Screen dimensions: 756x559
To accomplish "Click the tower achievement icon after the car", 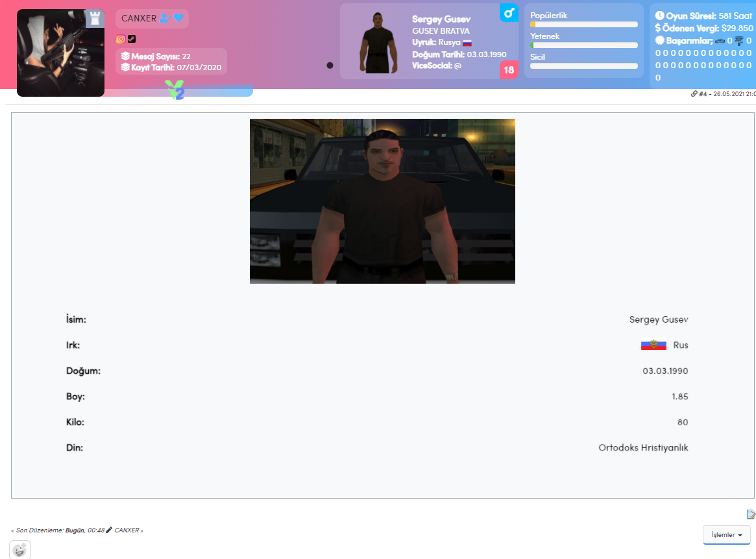I will click(739, 41).
